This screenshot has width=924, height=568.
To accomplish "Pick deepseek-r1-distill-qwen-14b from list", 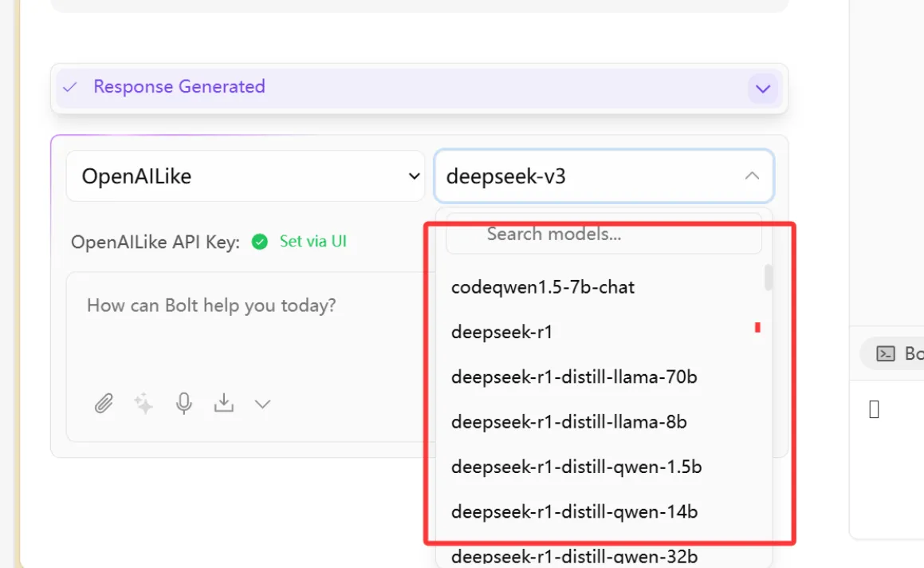I will click(x=574, y=511).
